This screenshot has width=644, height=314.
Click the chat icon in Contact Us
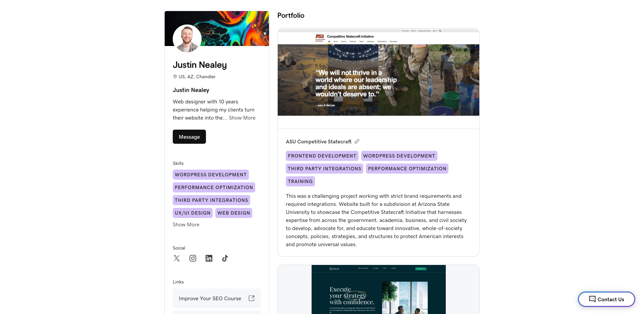592,299
